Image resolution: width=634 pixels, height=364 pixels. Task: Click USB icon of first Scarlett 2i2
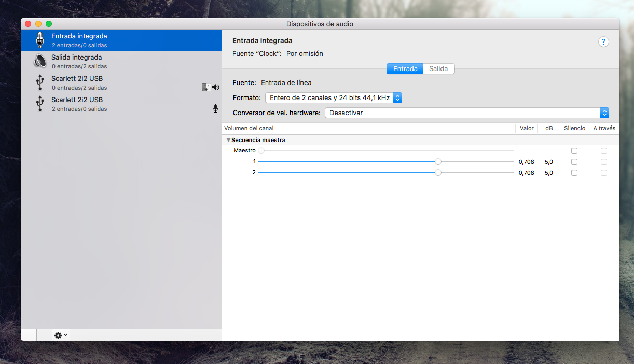point(39,82)
